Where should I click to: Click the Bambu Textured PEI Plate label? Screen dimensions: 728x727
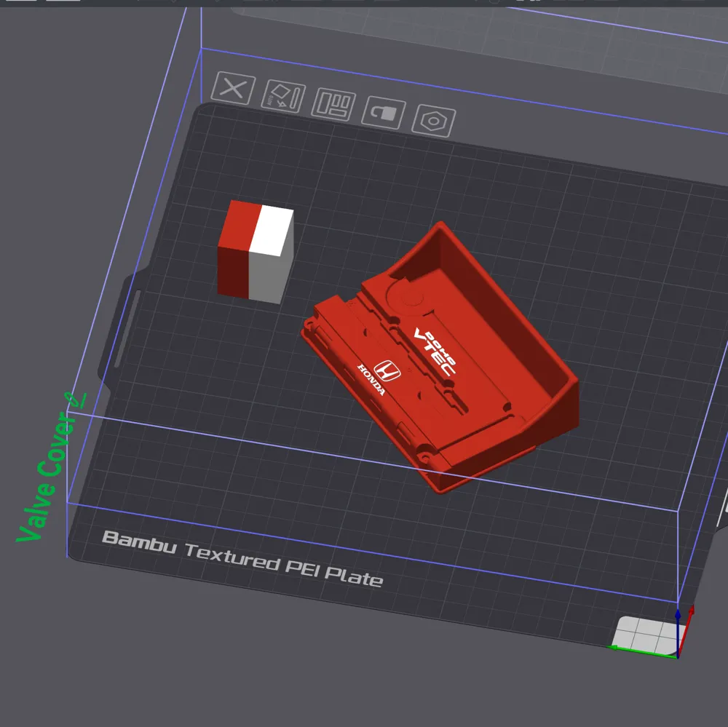tap(242, 559)
